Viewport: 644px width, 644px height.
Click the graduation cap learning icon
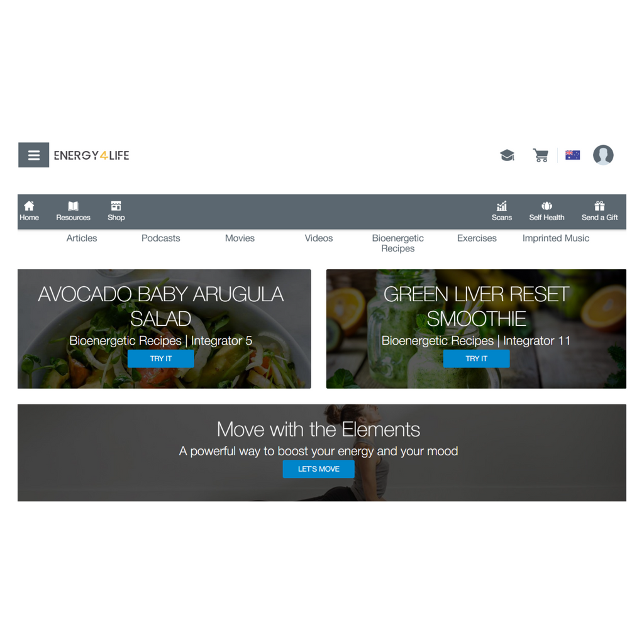pyautogui.click(x=508, y=155)
